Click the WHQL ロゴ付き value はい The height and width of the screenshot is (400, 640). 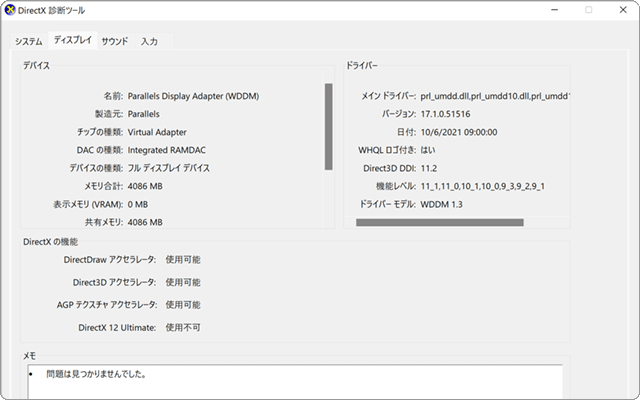428,150
